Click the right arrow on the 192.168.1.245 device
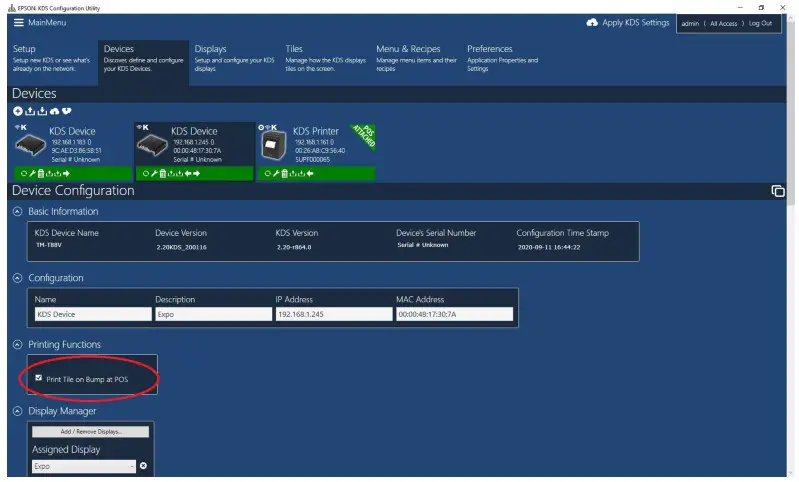The image size is (799, 482). click(197, 173)
